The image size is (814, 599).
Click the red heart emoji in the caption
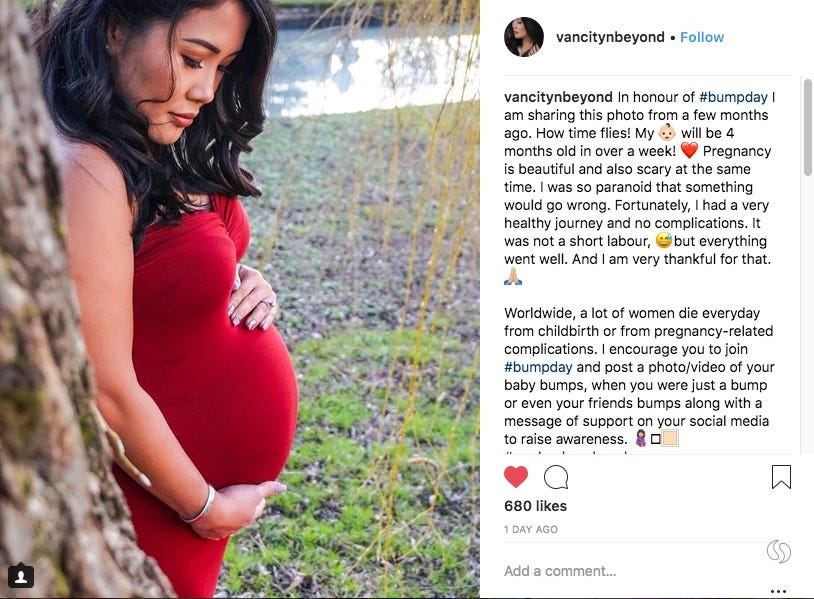point(689,151)
